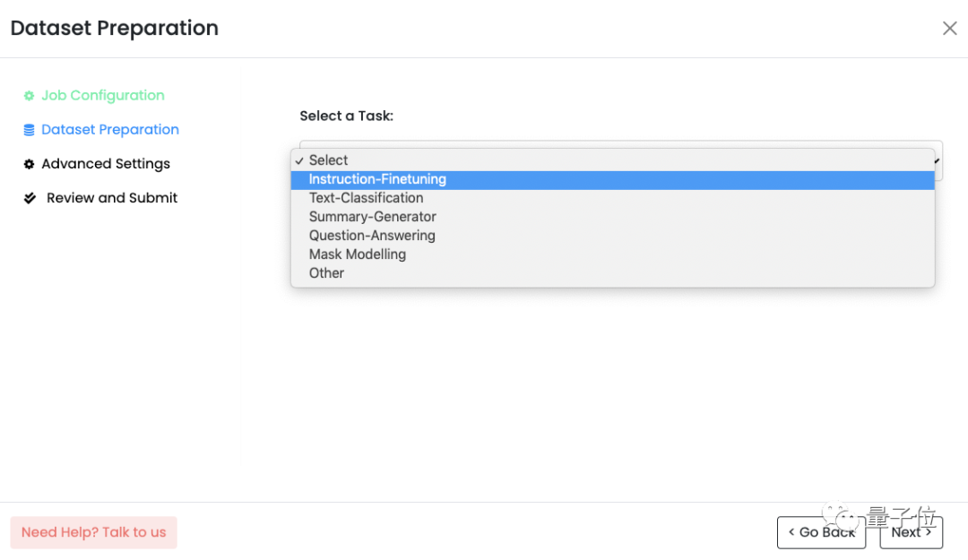
Task: Jump to Review and Submit step
Action: tap(112, 198)
